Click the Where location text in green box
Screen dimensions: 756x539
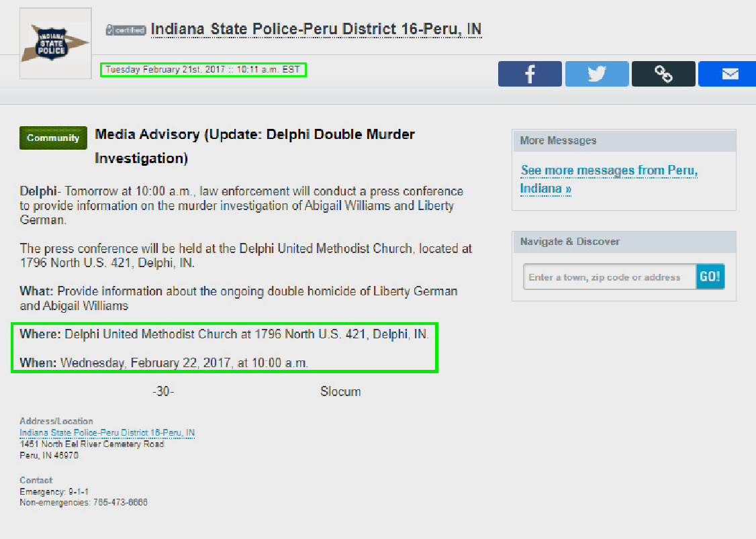(225, 334)
